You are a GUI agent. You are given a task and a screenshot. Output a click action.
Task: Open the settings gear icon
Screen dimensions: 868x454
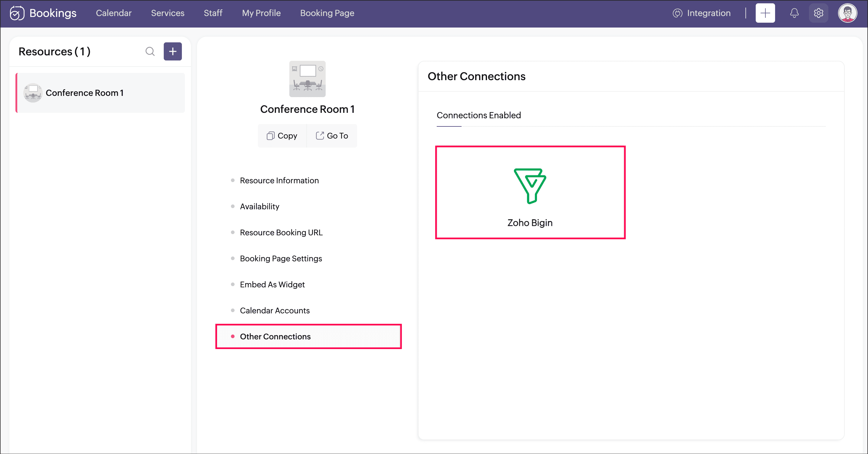click(818, 13)
